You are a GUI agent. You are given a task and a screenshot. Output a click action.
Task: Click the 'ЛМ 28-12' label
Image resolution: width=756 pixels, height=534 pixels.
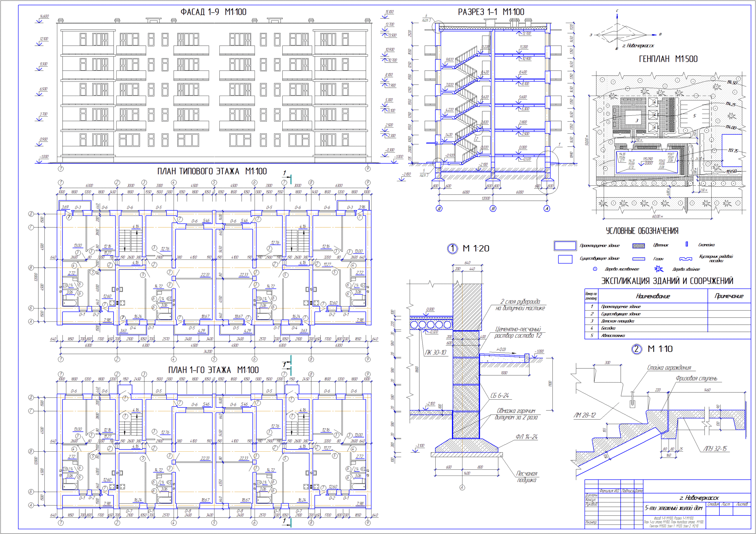point(585,415)
